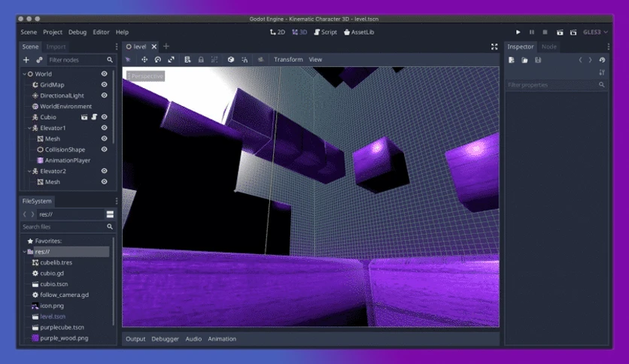629x364 pixels.
Task: Toggle visibility of the Elevator2 node
Action: coord(105,171)
